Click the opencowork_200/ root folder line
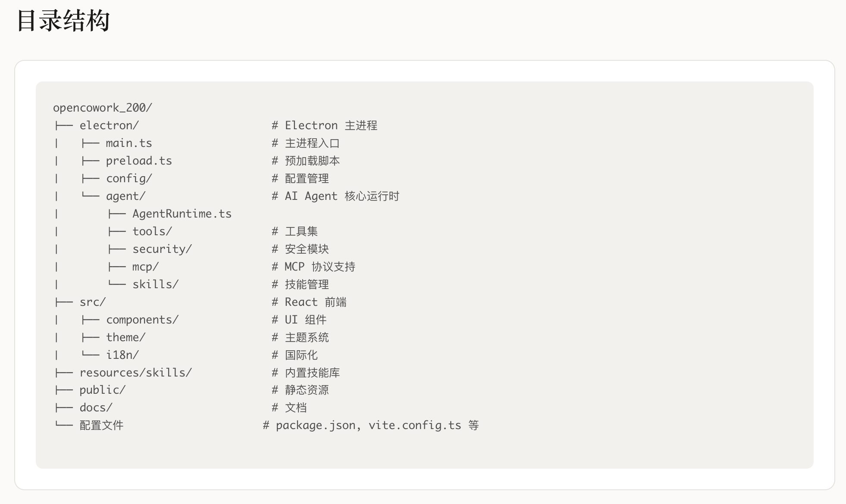 (103, 108)
